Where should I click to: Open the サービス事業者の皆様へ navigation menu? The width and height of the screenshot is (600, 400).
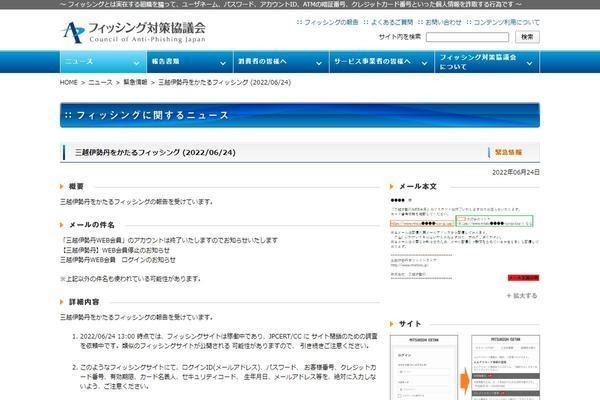click(x=382, y=62)
